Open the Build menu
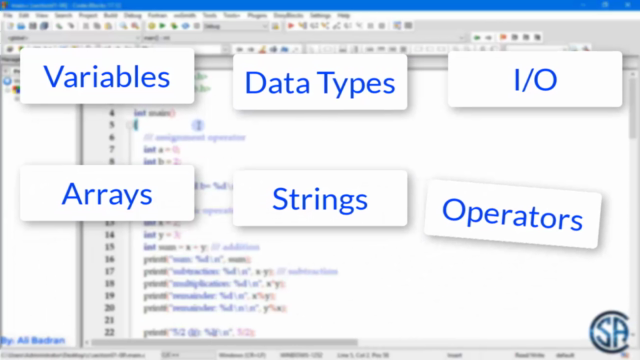Screen dimensions: 640x360 110,16
